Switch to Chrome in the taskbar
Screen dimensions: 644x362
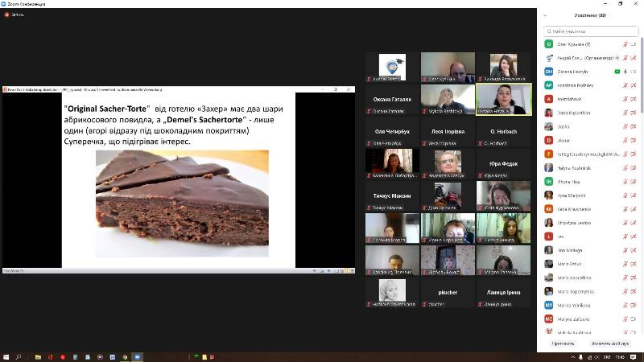click(125, 357)
